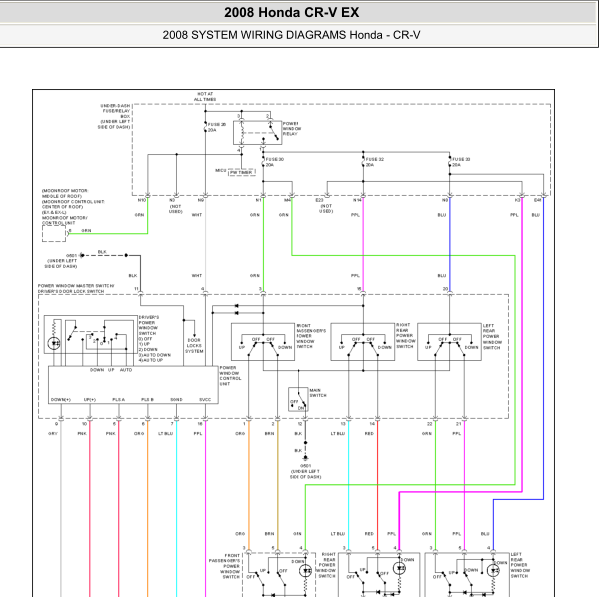The height and width of the screenshot is (597, 600).
Task: Click the 'UP(+)' terminal label
Action: (x=90, y=400)
